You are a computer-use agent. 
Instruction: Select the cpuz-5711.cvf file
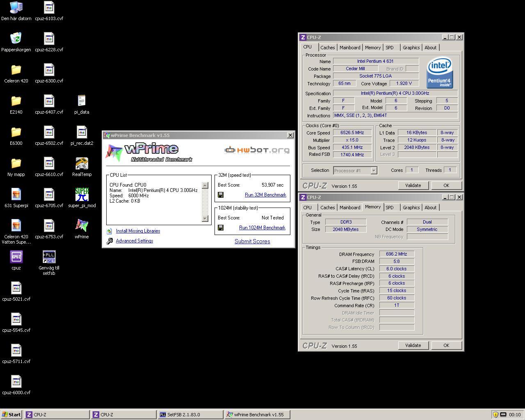pos(16,354)
